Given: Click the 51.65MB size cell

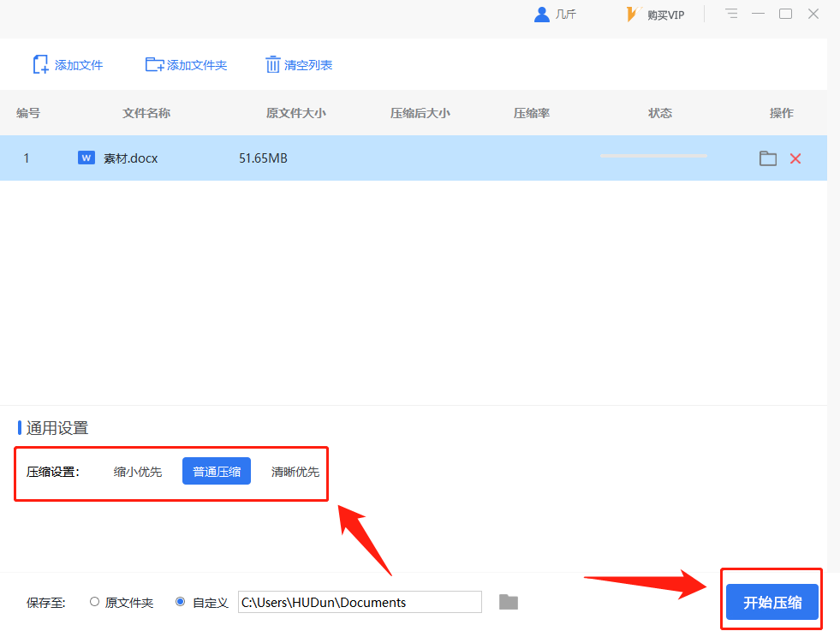Looking at the screenshot, I should coord(263,158).
